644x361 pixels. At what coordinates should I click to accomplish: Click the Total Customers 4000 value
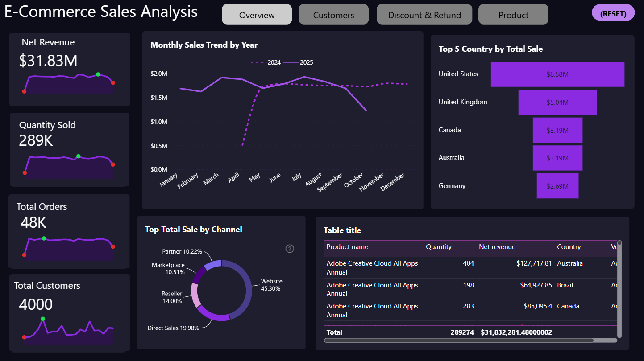coord(36,304)
